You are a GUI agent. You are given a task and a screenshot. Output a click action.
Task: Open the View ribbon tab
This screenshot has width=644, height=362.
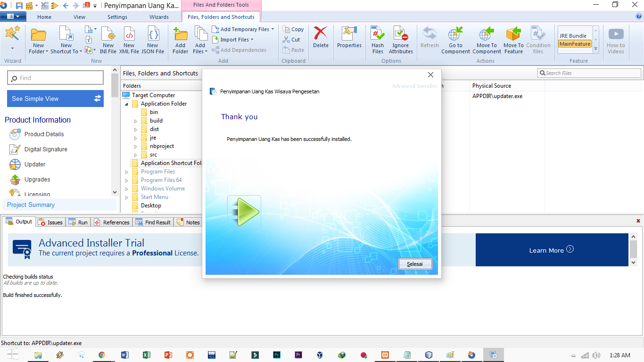click(79, 17)
